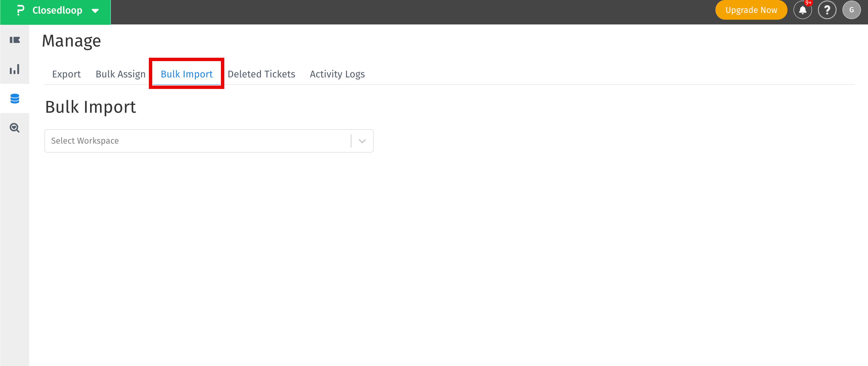Viewport: 868px width, 366px height.
Task: Switch to the Export tab
Action: pyautogui.click(x=66, y=74)
